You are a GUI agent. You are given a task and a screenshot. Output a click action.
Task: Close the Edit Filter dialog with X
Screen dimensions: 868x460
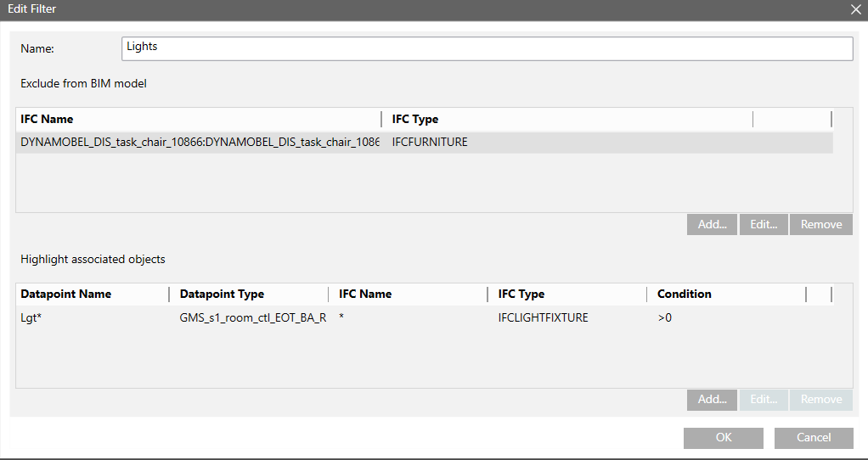click(x=855, y=8)
